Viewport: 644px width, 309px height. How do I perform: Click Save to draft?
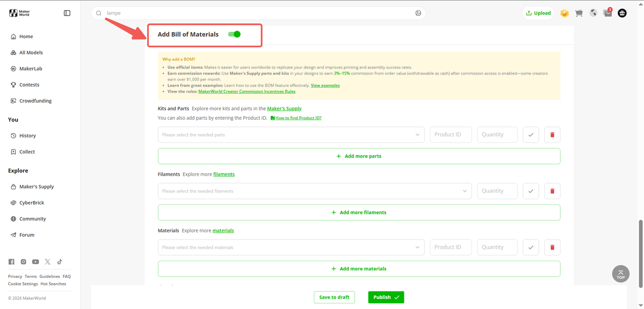(335, 297)
